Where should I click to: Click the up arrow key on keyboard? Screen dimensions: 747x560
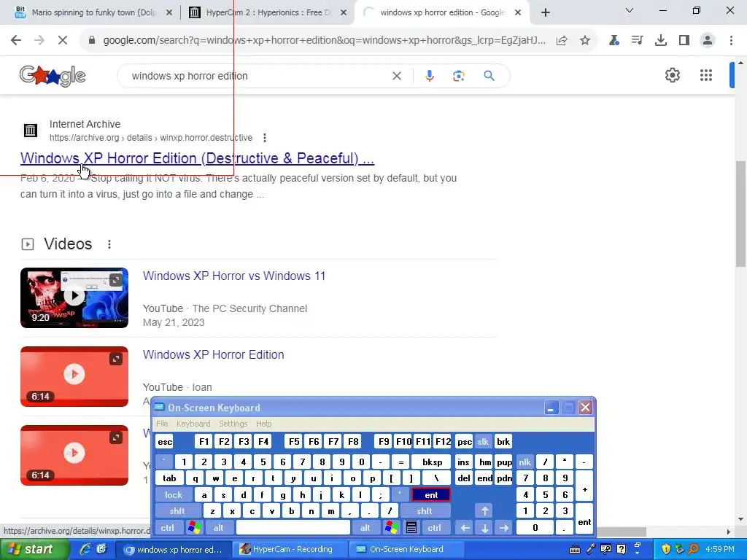(x=484, y=511)
